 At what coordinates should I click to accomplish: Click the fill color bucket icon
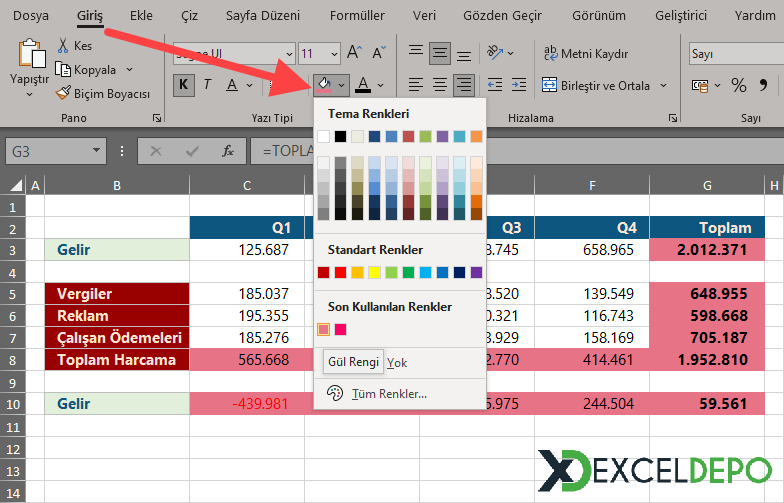point(324,85)
